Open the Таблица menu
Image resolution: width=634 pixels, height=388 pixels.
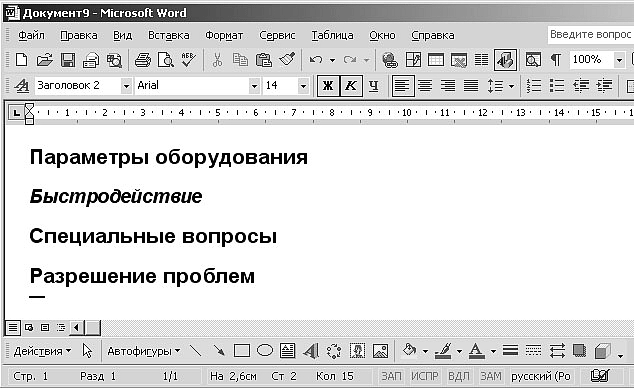pos(332,36)
